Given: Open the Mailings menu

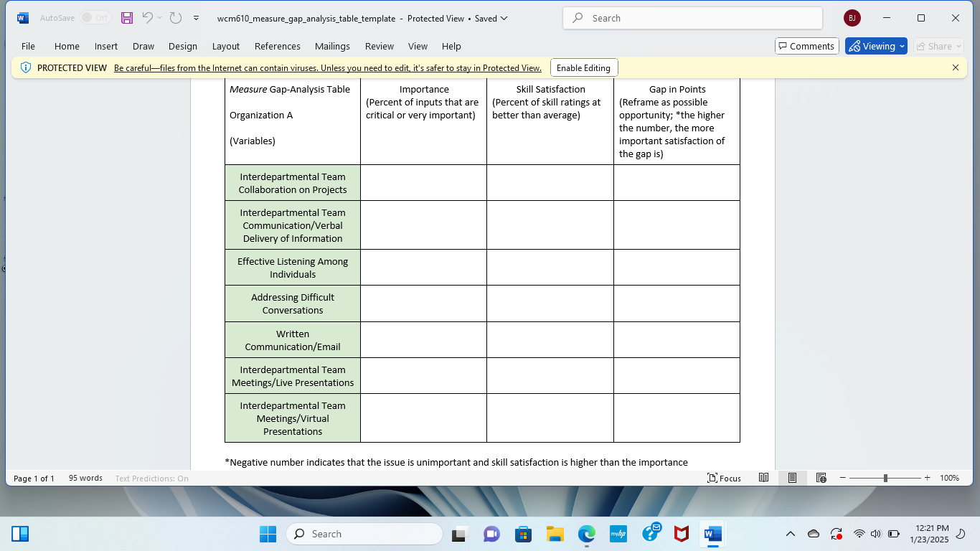Looking at the screenshot, I should coord(332,46).
